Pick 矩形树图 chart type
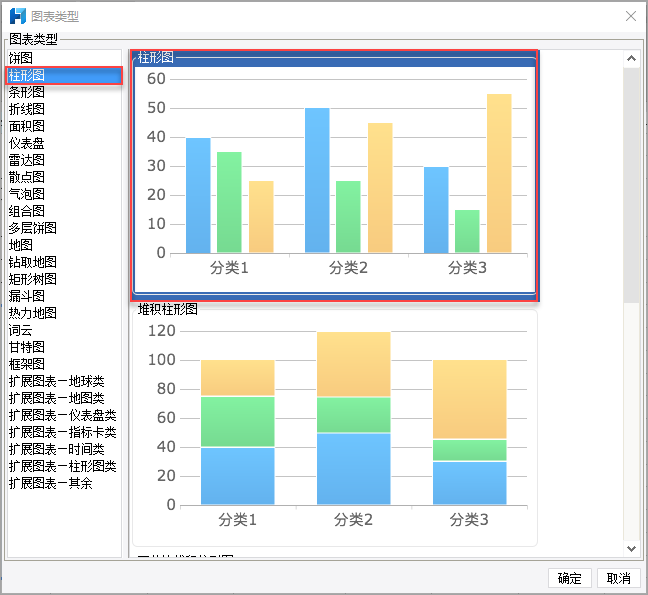648x595 pixels. [64, 279]
